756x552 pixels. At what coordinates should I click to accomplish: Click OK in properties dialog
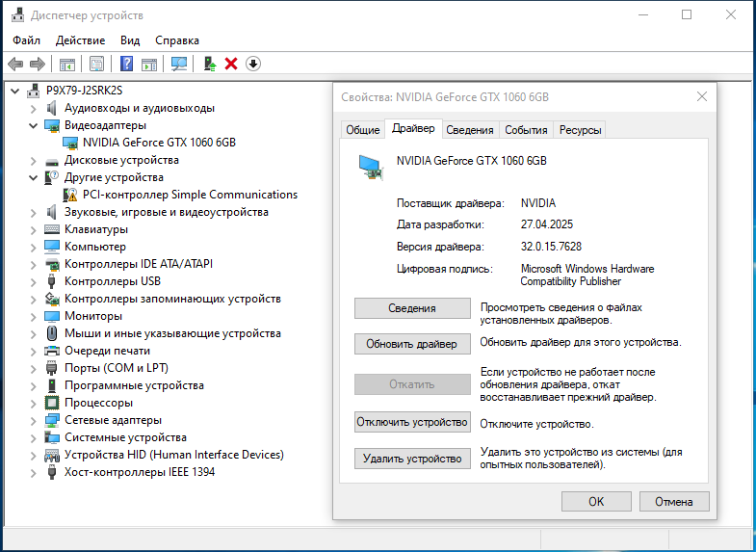coord(596,501)
